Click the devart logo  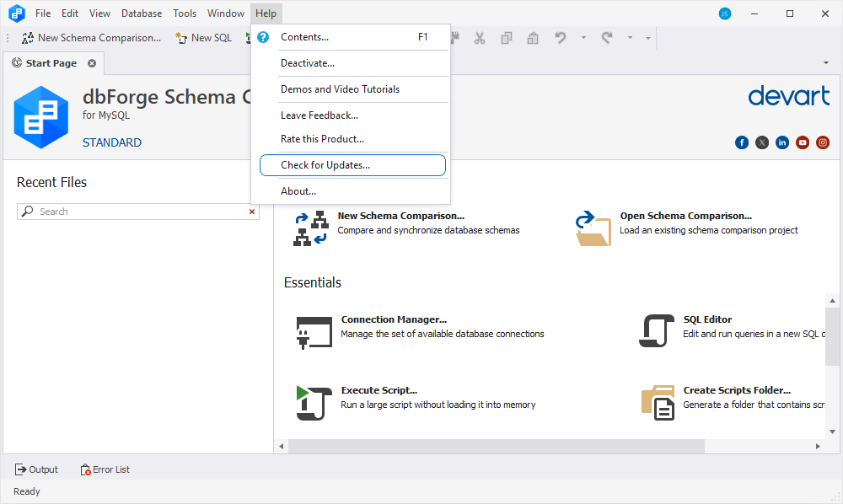[x=789, y=95]
